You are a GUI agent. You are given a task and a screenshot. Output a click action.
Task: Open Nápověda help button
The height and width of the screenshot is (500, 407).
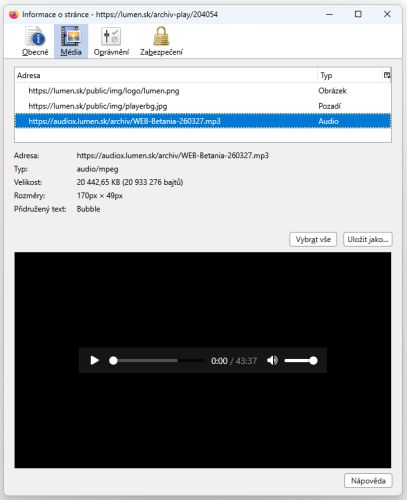368,481
